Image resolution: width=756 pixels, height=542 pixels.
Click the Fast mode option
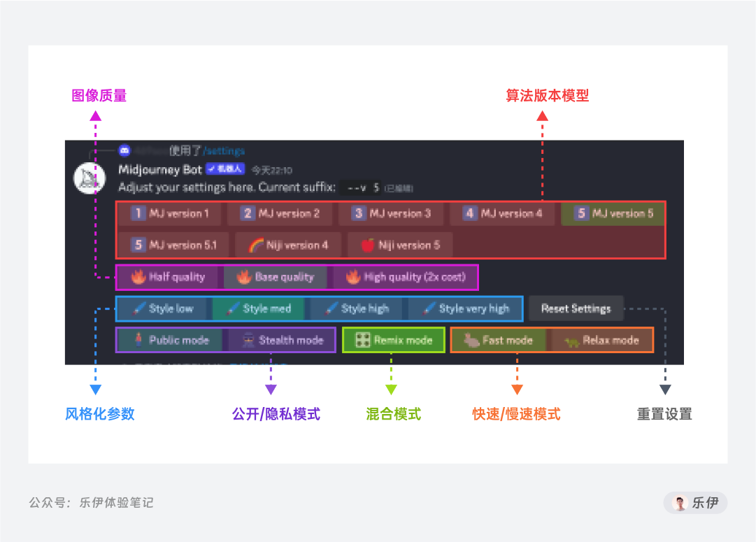tap(499, 341)
